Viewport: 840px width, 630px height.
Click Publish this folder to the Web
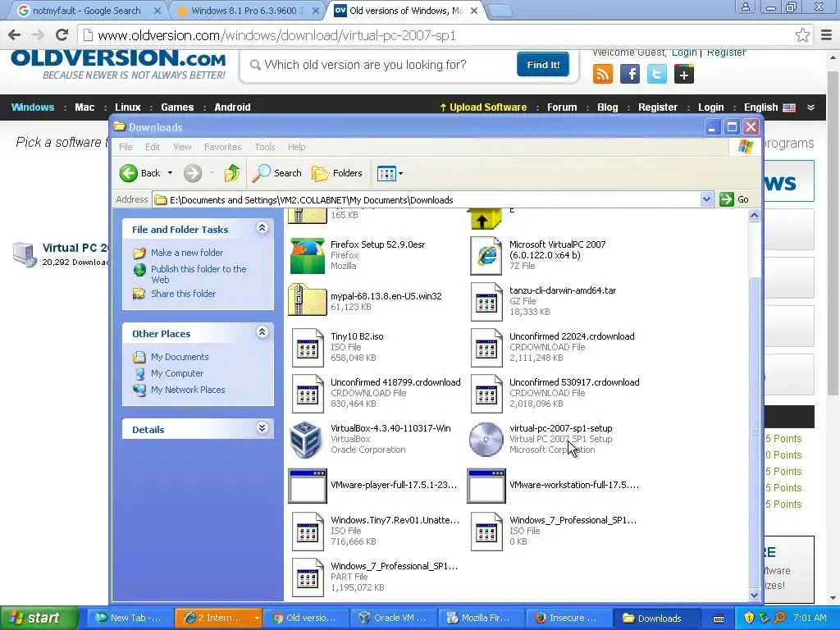[199, 274]
